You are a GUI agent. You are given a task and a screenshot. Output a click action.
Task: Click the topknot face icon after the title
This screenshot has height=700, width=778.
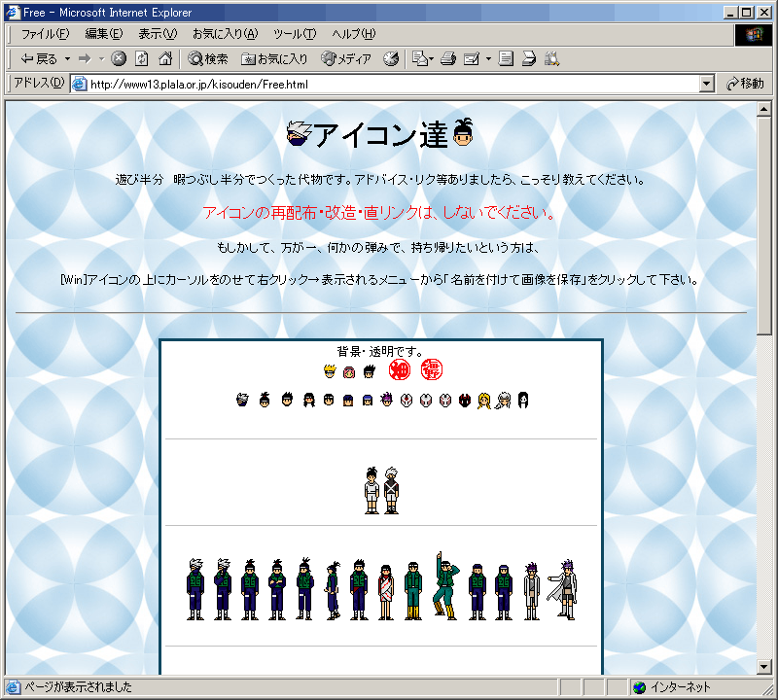click(x=463, y=132)
